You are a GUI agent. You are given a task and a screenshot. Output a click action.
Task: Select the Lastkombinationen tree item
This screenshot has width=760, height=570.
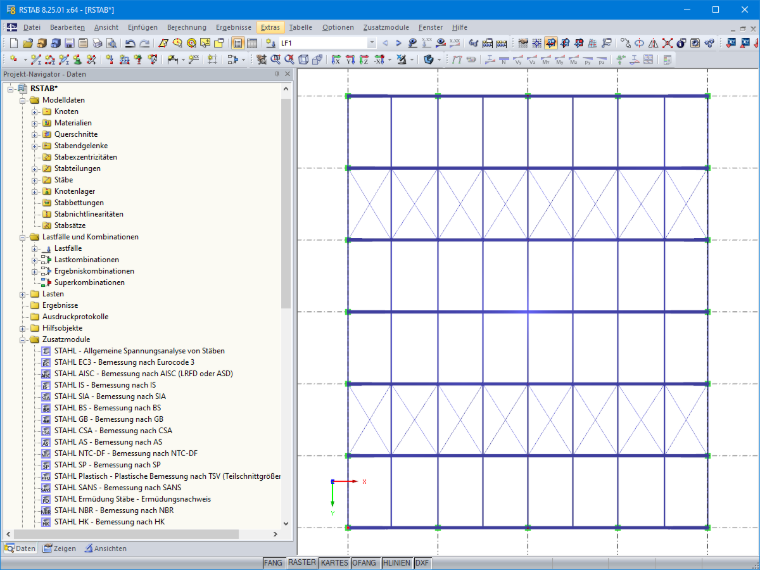(86, 259)
